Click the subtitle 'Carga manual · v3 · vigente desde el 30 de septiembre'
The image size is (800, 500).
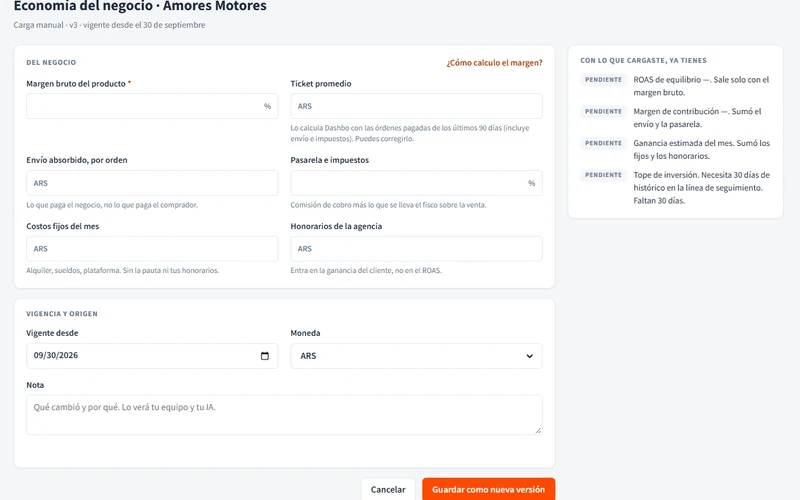(x=109, y=25)
